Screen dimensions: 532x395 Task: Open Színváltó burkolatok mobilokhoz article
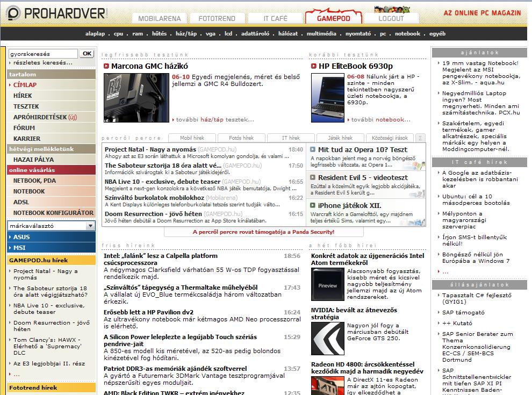coord(154,198)
